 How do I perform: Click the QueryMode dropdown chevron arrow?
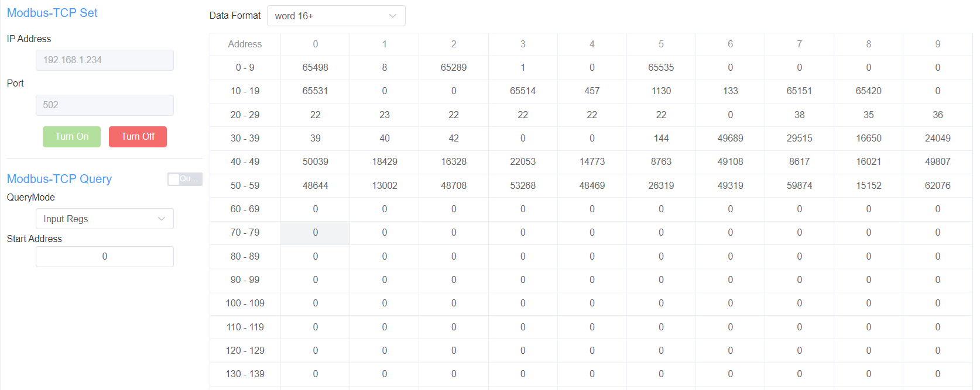tap(162, 219)
